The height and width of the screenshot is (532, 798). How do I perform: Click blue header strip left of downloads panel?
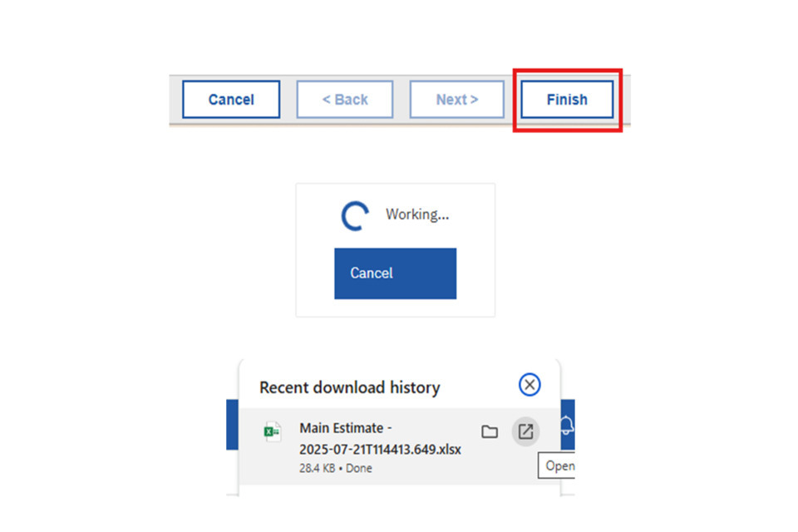(x=232, y=424)
